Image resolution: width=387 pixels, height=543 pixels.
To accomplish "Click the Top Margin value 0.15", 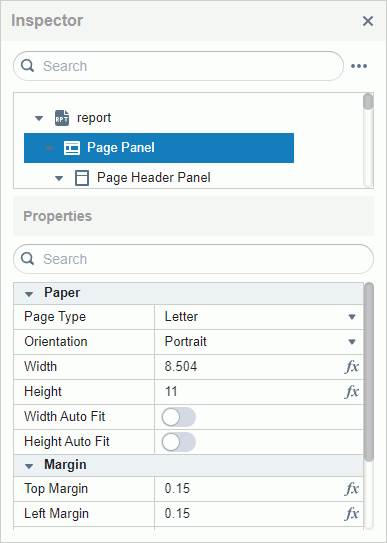I will tap(177, 489).
